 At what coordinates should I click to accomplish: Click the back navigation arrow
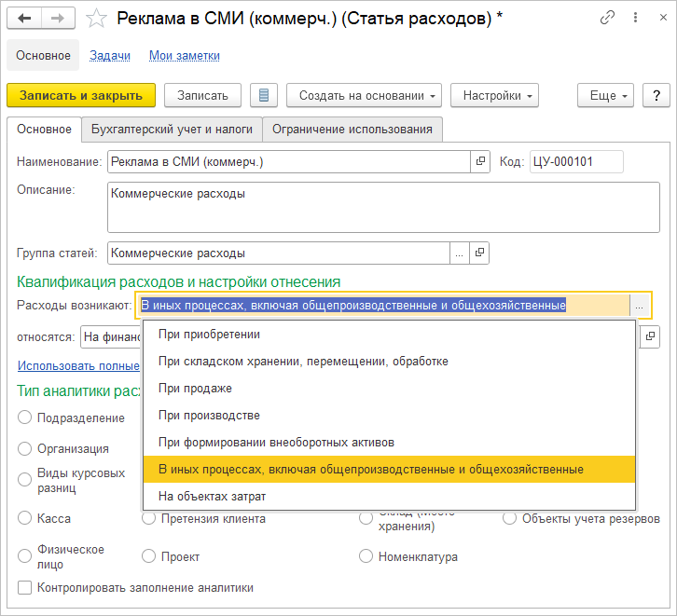(x=24, y=18)
